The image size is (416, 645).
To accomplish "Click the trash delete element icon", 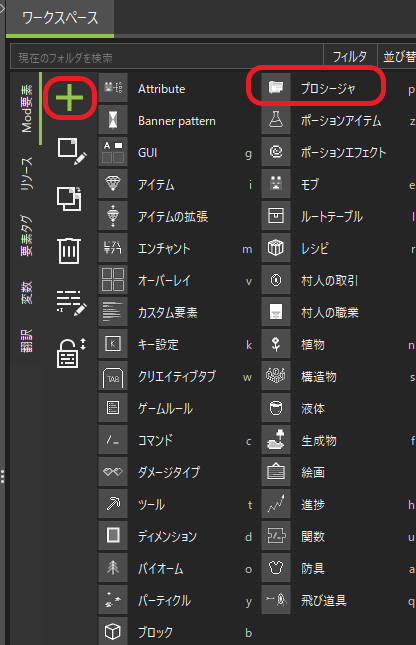I will click(x=69, y=251).
